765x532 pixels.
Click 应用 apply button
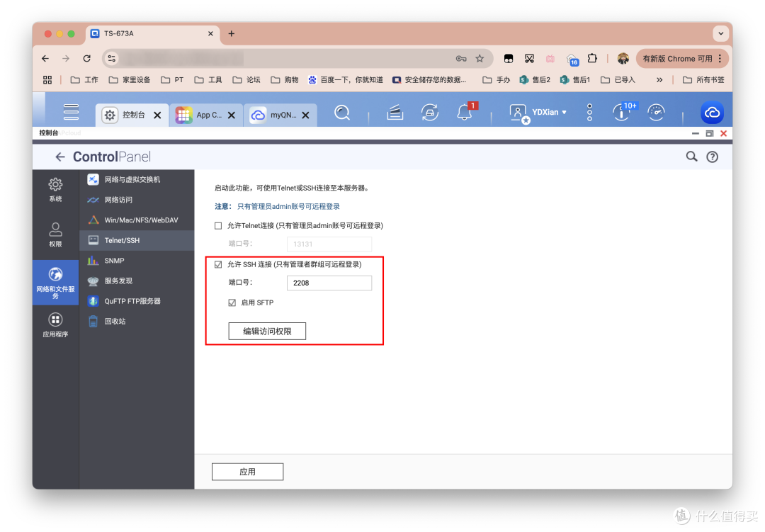(x=247, y=472)
